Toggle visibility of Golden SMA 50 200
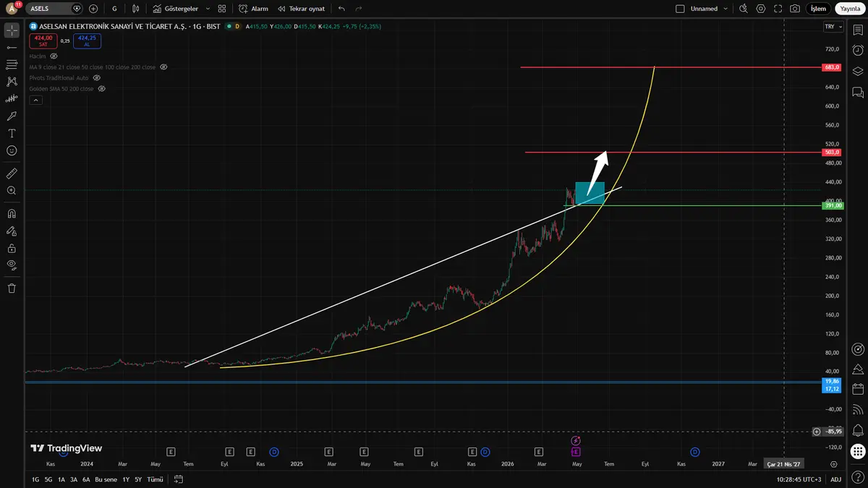Viewport: 868px width, 488px height. point(101,88)
